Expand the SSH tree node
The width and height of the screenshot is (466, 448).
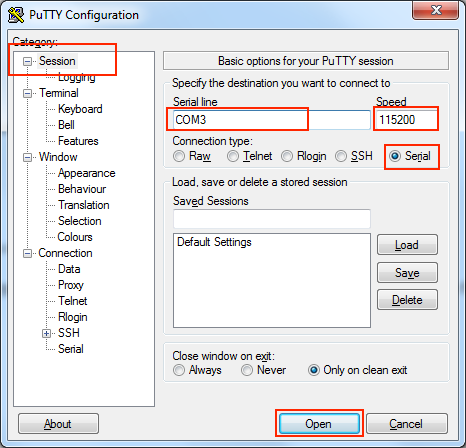(x=46, y=333)
